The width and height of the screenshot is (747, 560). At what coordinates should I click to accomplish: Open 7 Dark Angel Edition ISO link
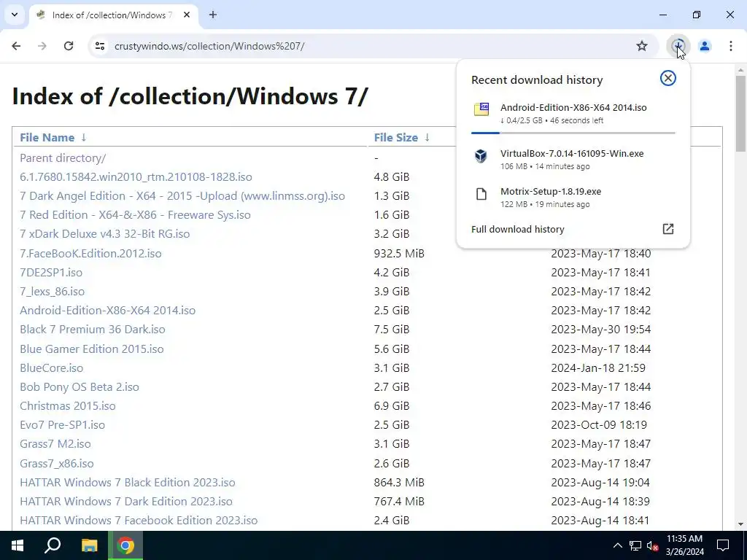coord(182,195)
